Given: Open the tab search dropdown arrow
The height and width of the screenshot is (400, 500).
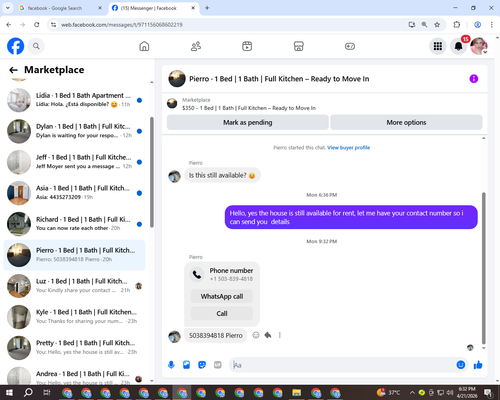Looking at the screenshot, I should [x=8, y=8].
